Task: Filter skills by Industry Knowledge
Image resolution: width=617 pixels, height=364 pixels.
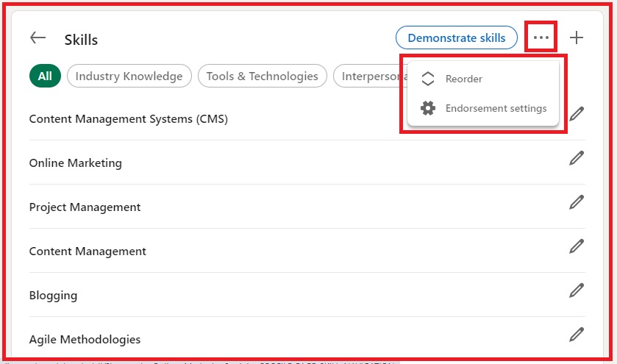Action: point(129,76)
